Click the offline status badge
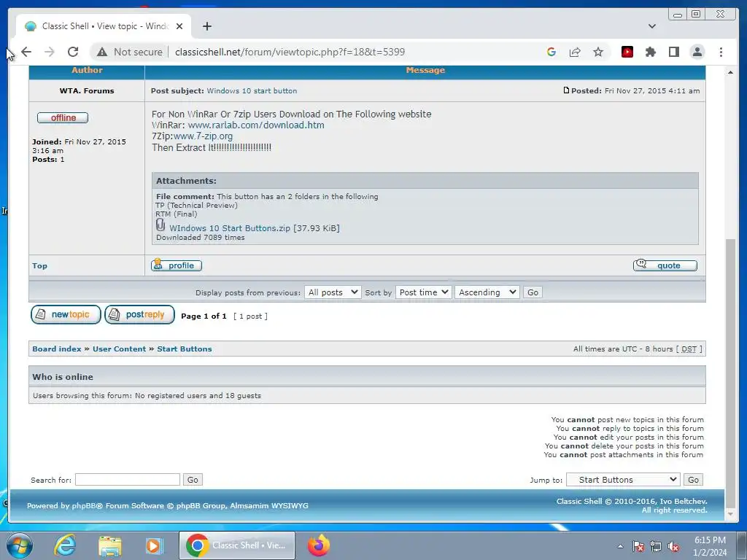 [x=63, y=117]
